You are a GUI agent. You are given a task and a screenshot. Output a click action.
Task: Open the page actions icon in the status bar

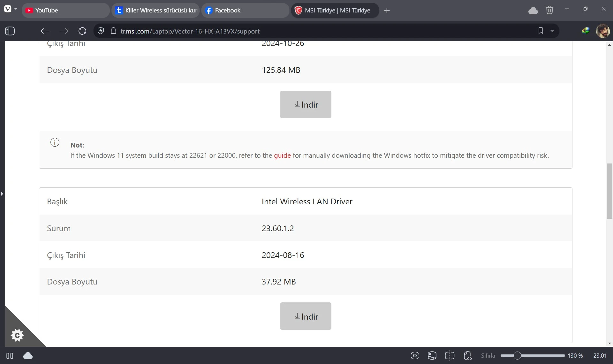pyautogui.click(x=467, y=356)
